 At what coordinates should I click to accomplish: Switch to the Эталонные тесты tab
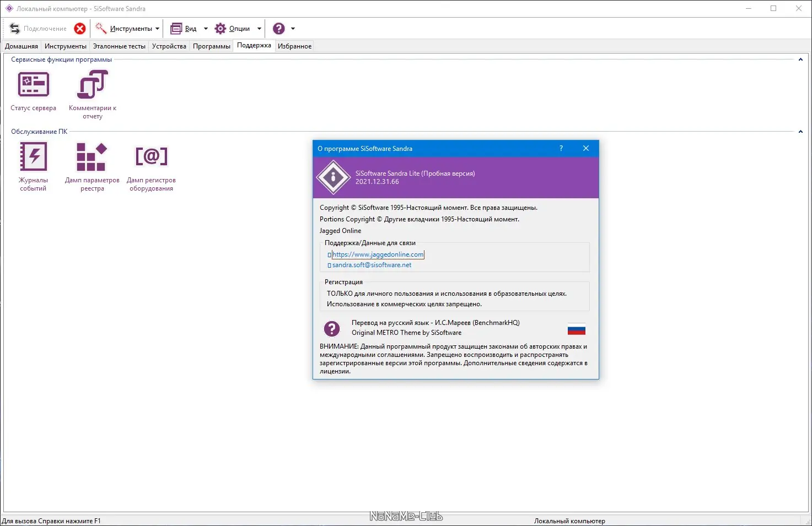(119, 46)
